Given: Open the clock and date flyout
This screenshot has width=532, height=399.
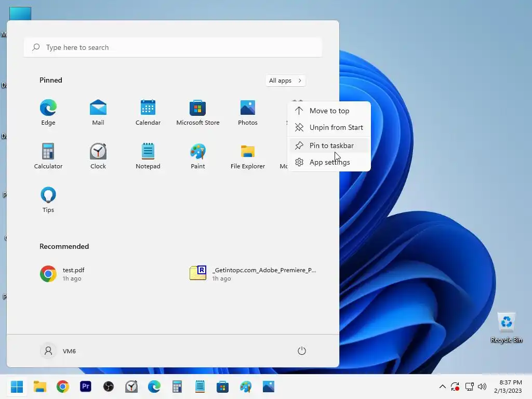Looking at the screenshot, I should 508,387.
